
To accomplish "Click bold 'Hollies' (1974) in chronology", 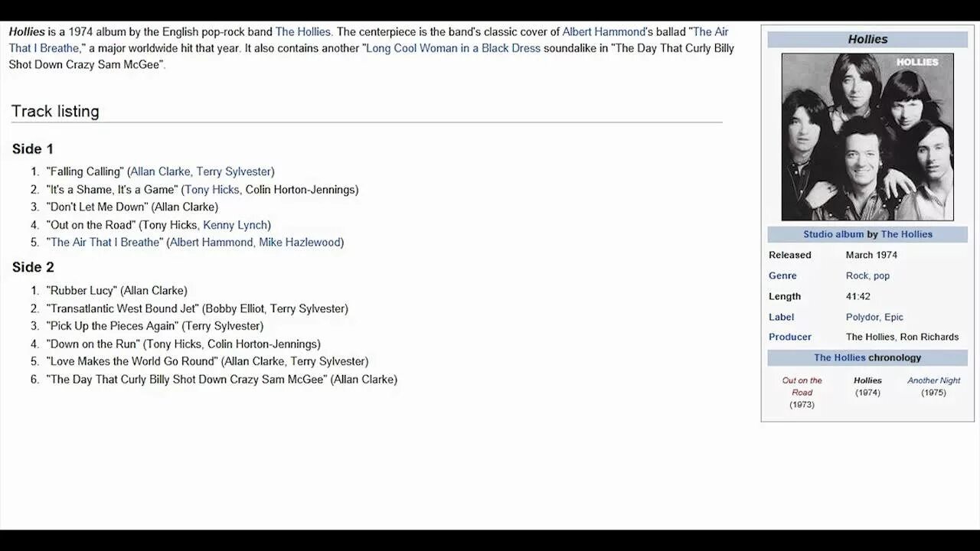I will 867,380.
